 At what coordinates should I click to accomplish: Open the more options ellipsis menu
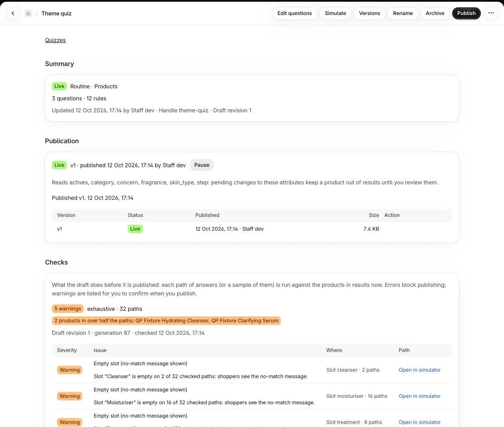point(491,13)
